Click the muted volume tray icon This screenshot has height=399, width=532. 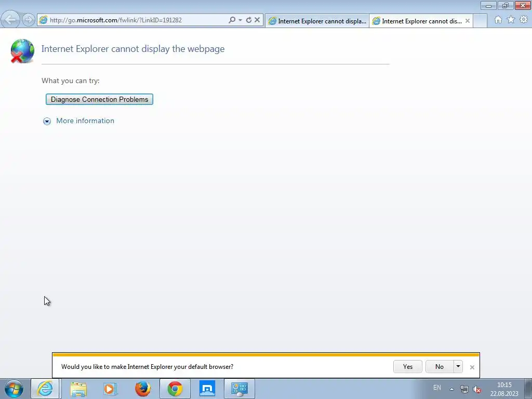click(477, 389)
